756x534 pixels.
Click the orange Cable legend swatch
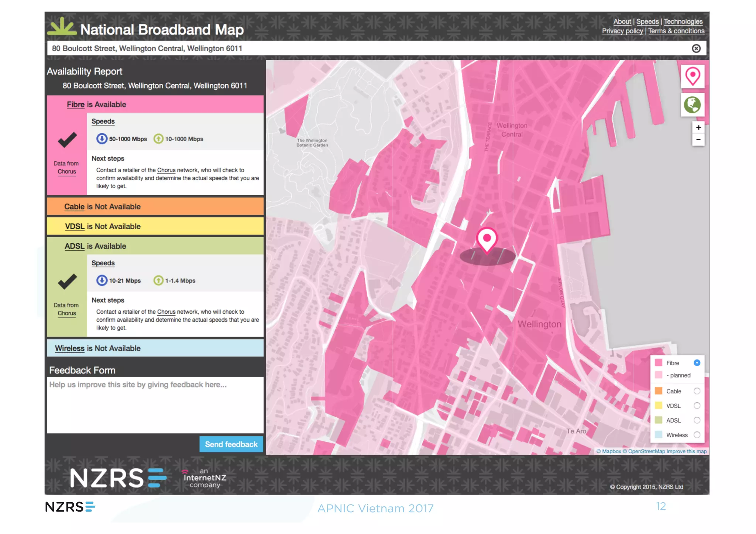(x=658, y=391)
